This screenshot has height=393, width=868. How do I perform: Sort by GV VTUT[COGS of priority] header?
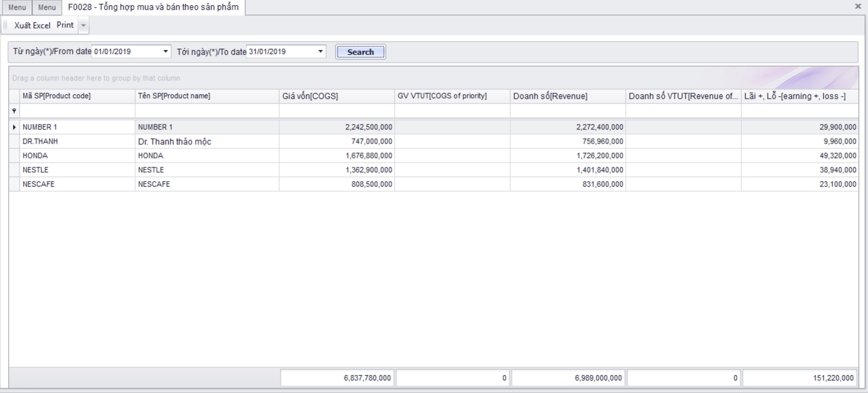pyautogui.click(x=452, y=96)
